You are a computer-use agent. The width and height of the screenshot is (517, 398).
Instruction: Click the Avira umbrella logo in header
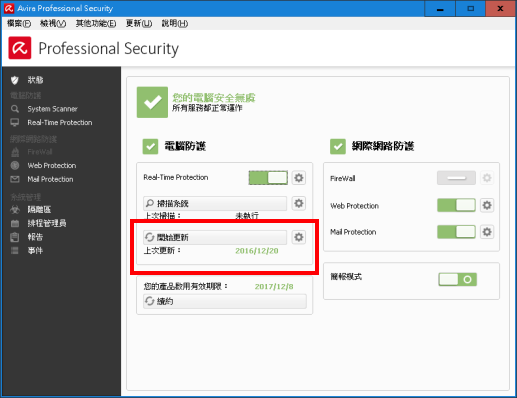click(x=20, y=48)
